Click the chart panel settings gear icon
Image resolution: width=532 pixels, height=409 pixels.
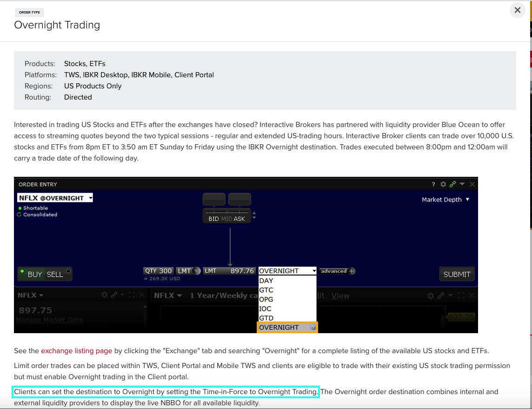pyautogui.click(x=431, y=295)
